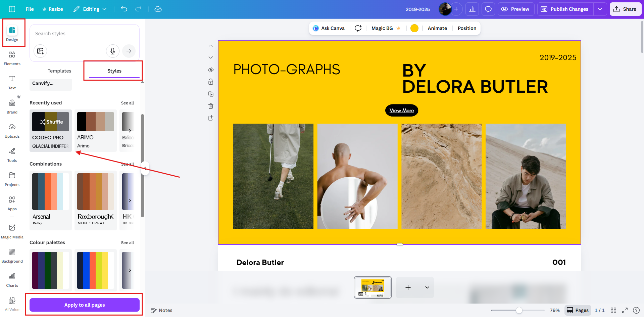Click the Share button
This screenshot has width=644, height=317.
(625, 9)
